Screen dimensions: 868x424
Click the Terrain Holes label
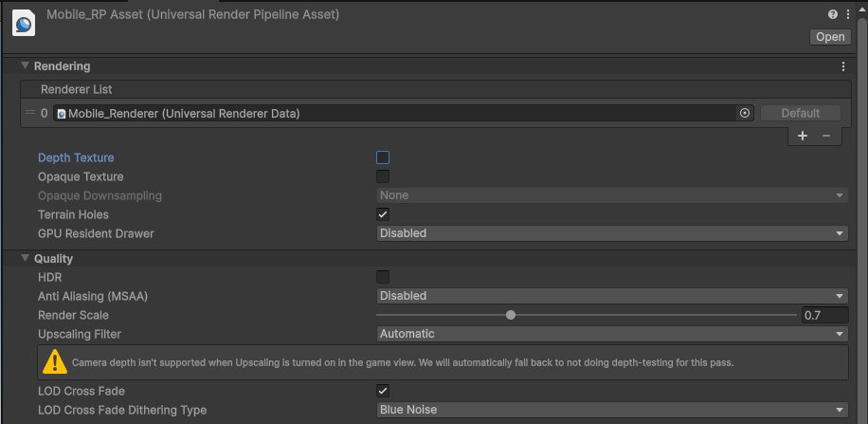[73, 214]
